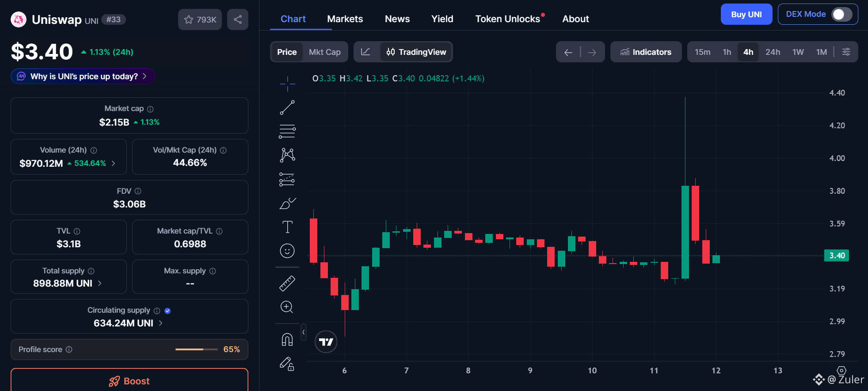
Task: Select the Text annotation tool
Action: pos(287,227)
